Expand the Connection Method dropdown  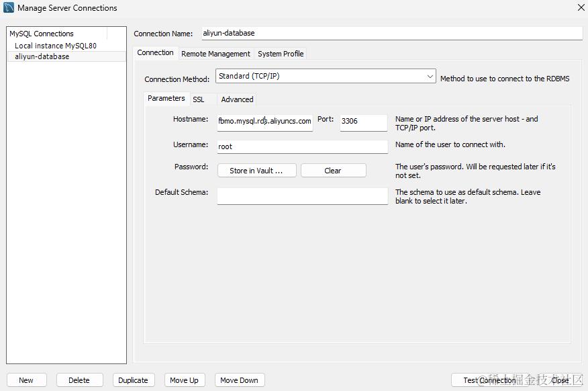pos(430,77)
